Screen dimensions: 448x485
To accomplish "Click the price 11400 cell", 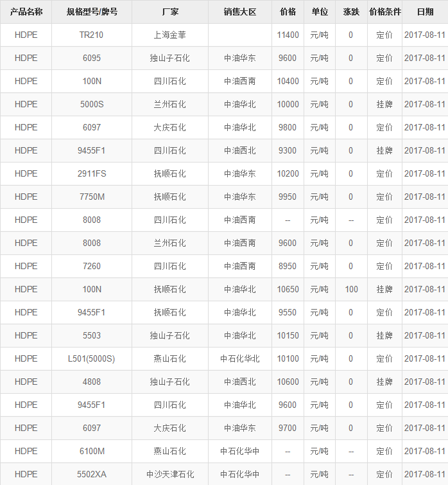I will [x=288, y=35].
